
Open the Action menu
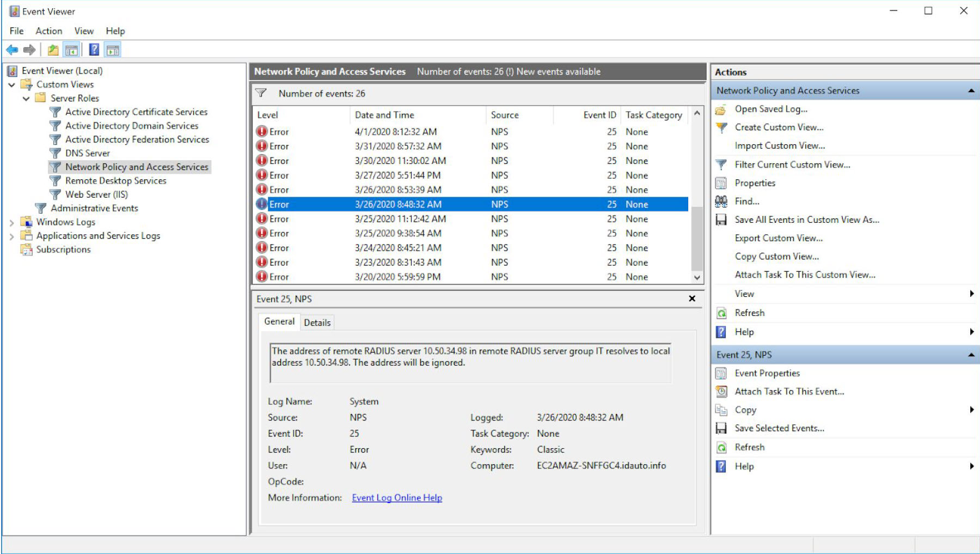(49, 31)
